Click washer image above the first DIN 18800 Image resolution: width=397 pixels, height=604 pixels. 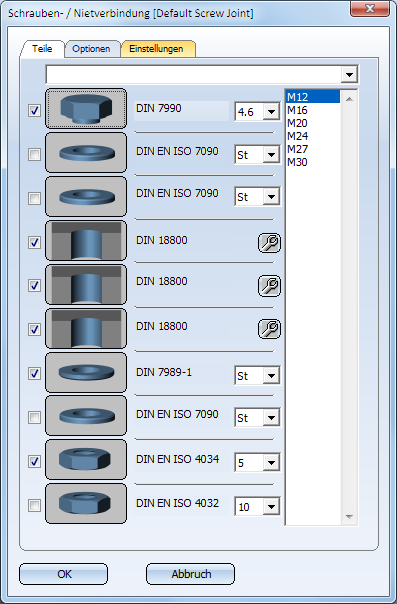[86, 196]
